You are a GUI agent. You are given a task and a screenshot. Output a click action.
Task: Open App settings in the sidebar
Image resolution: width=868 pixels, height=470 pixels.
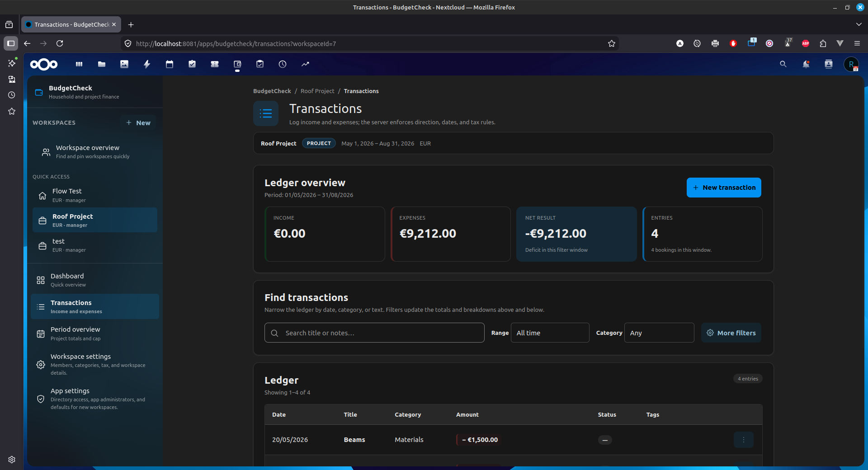click(x=95, y=399)
